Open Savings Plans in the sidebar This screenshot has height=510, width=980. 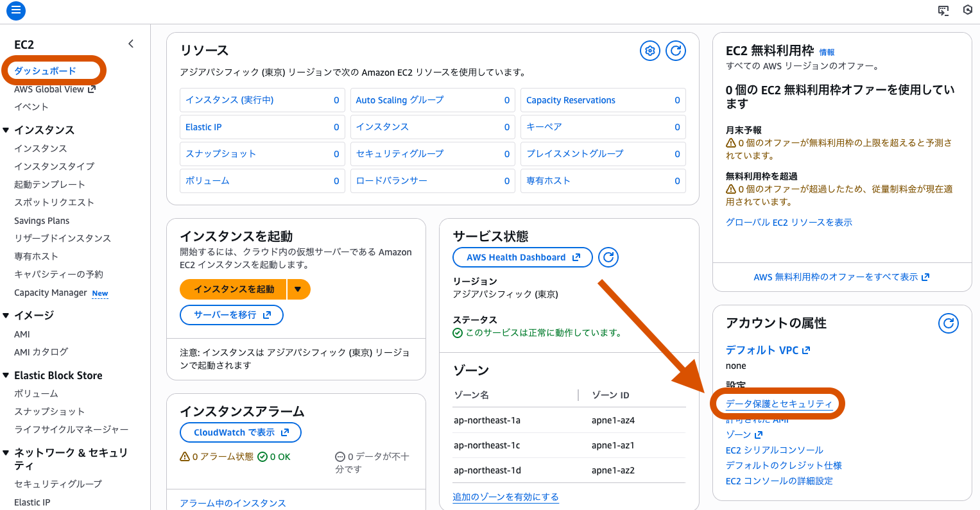coord(42,221)
